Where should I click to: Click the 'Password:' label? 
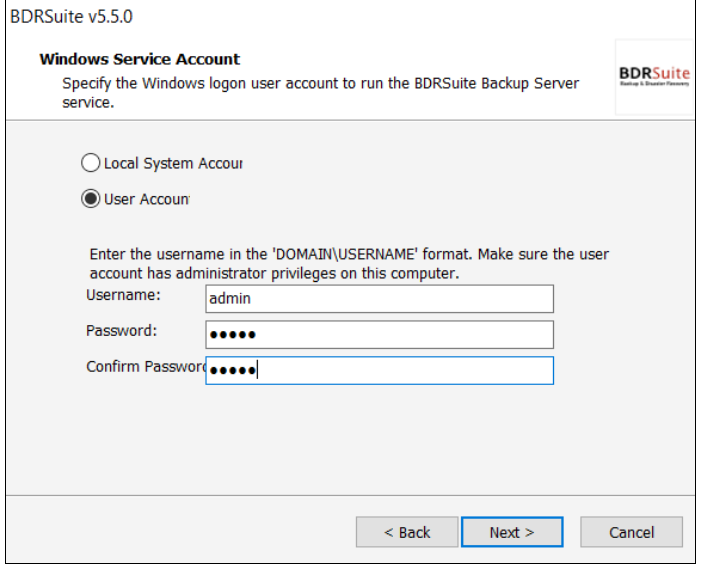[x=121, y=331]
